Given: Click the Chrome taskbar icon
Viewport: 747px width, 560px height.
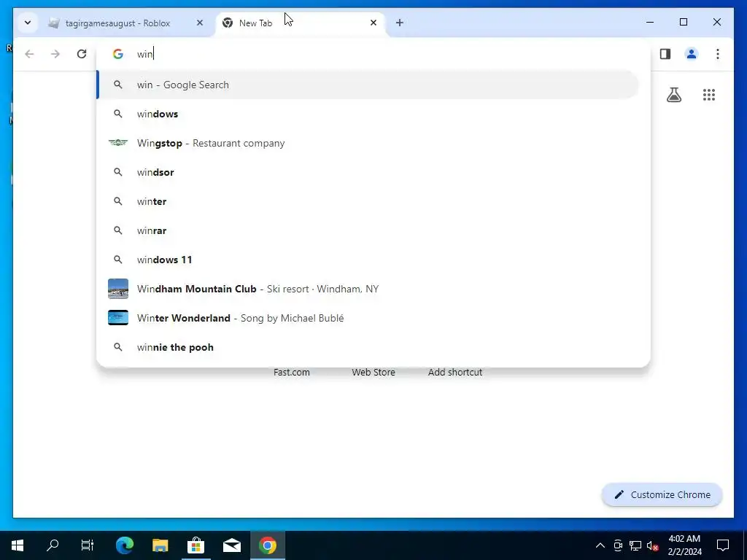Looking at the screenshot, I should coord(268,545).
